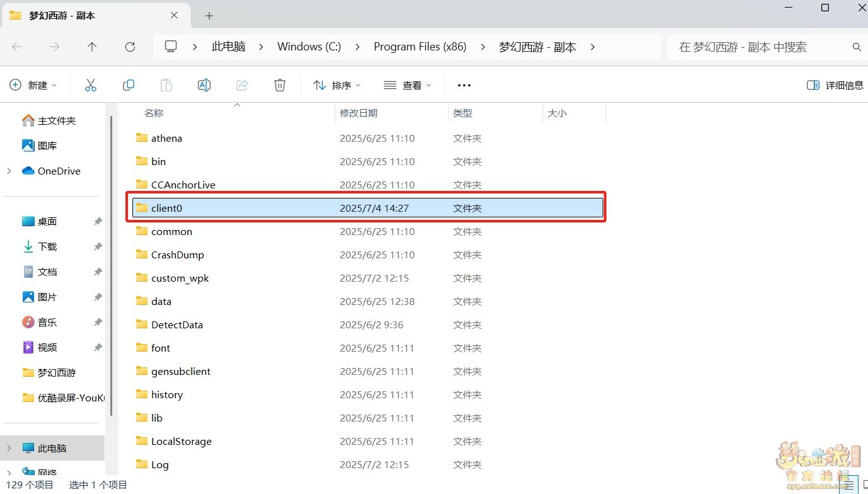Unpin 桌面 using its pin icon
Viewport: 868px width, 494px height.
click(98, 221)
